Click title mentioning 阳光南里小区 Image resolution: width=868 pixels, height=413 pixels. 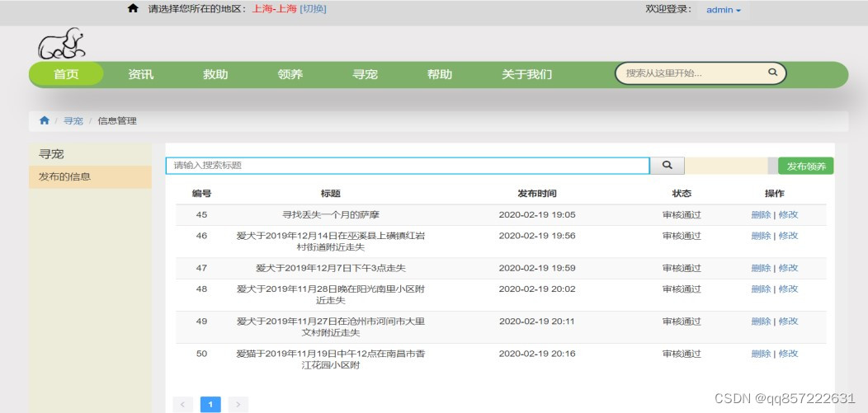click(x=331, y=294)
